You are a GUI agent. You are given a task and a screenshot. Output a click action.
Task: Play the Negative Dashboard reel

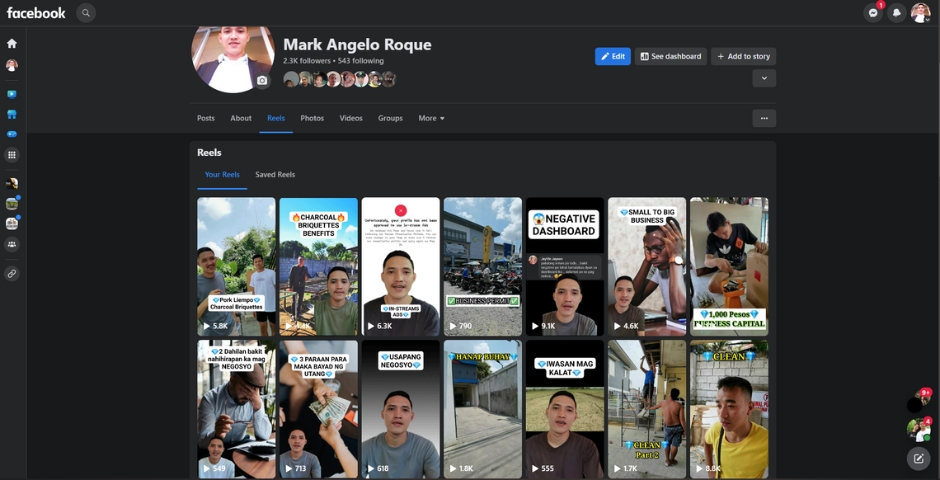point(565,267)
